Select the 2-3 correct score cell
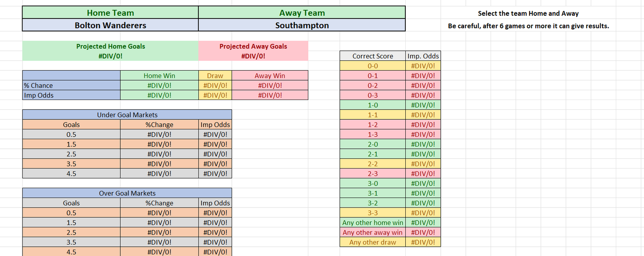 [373, 173]
